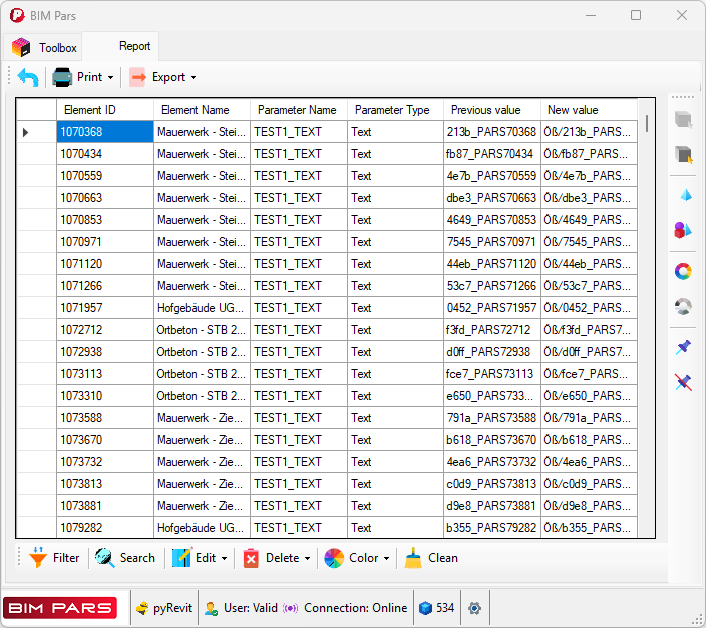Click the blue pyramid icon in sidebar
This screenshot has width=706, height=628.
click(684, 194)
